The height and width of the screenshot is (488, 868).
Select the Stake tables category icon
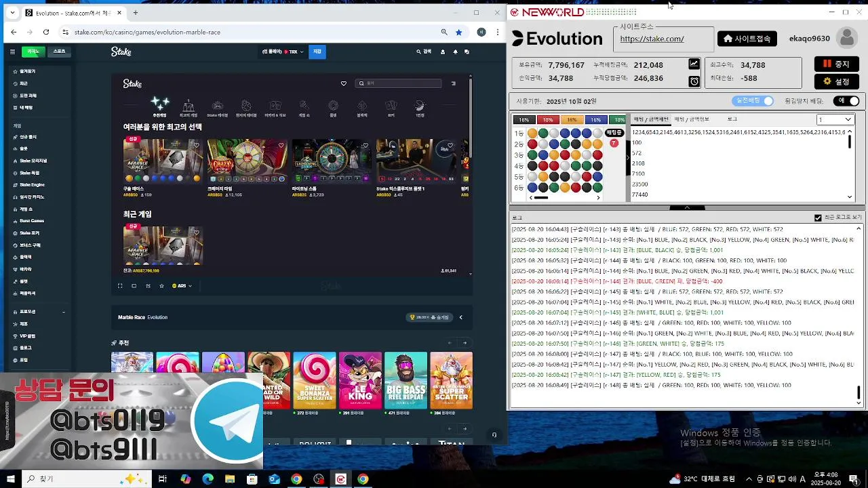pos(217,106)
